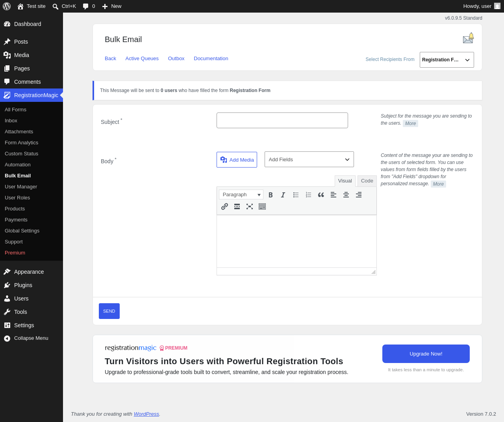
Task: Align text right in editor
Action: point(359,195)
